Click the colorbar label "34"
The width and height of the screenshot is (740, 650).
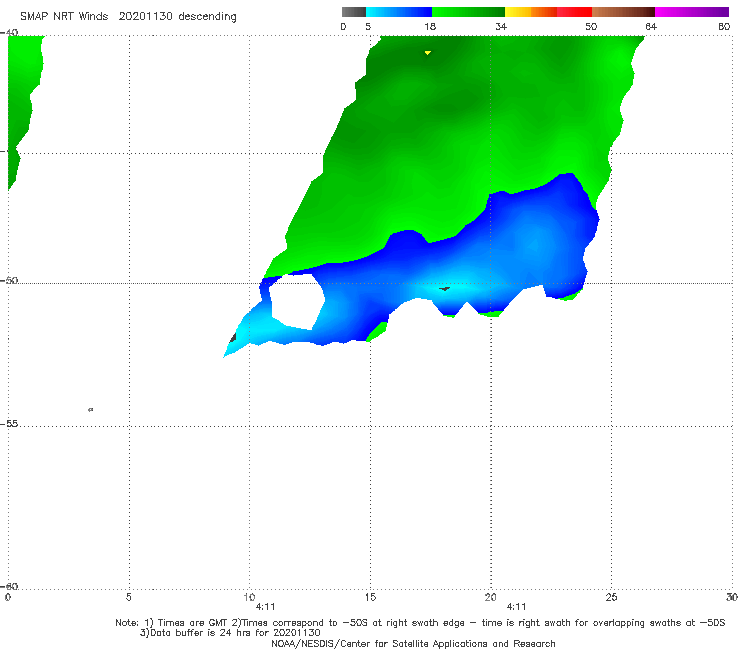pyautogui.click(x=501, y=26)
